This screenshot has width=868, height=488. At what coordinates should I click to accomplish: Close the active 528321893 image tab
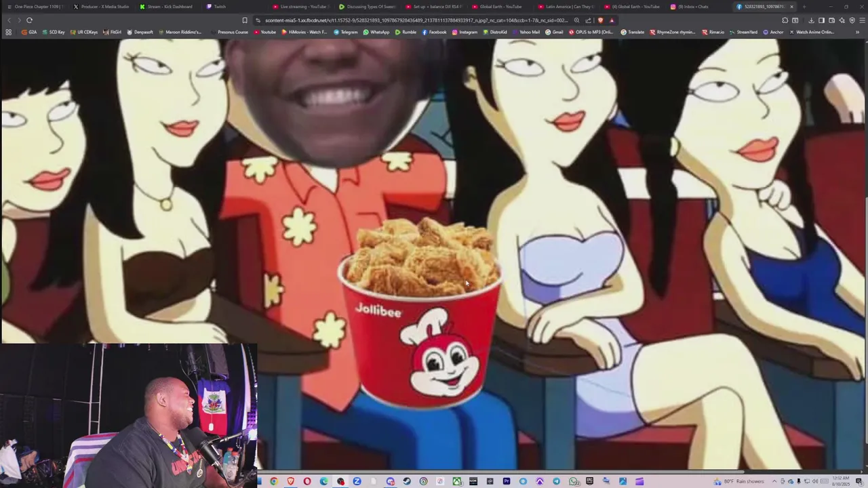(792, 7)
